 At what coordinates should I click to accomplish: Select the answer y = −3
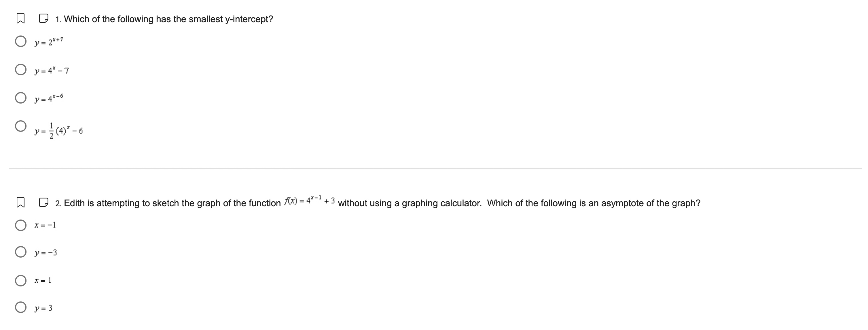pyautogui.click(x=21, y=252)
